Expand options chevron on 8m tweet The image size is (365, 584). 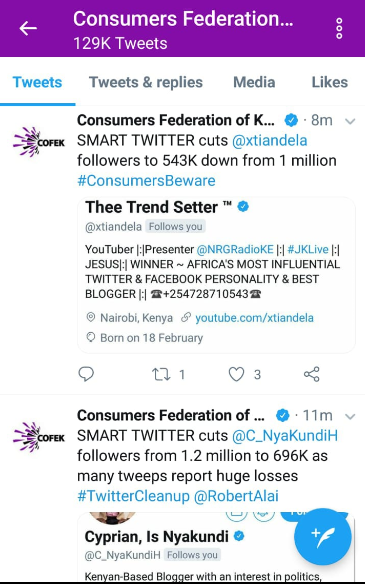(350, 121)
